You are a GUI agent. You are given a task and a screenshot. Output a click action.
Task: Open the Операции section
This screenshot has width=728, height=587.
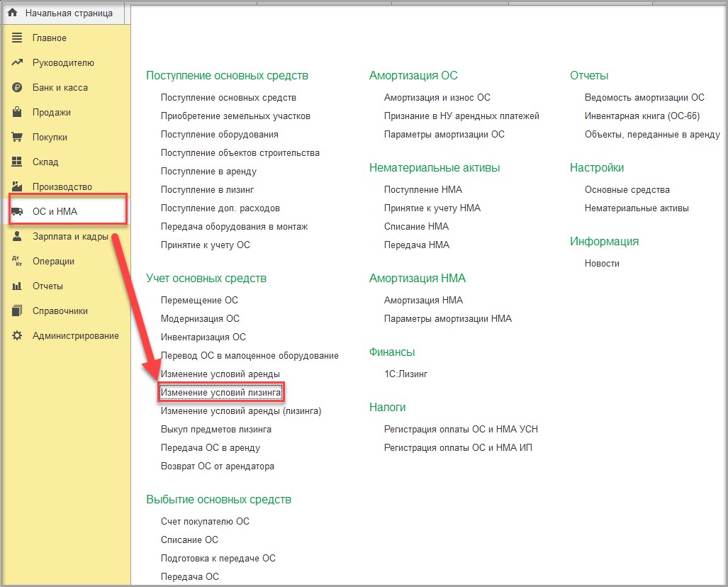53,261
